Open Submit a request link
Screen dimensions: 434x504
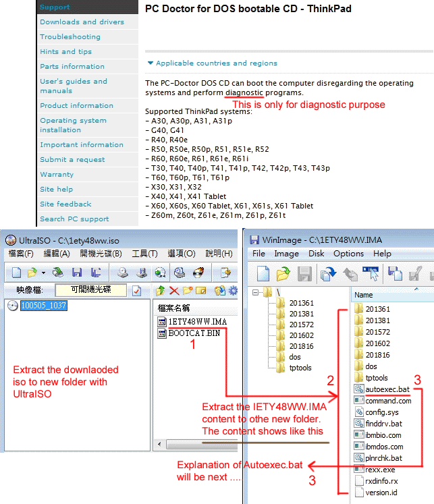pos(72,159)
